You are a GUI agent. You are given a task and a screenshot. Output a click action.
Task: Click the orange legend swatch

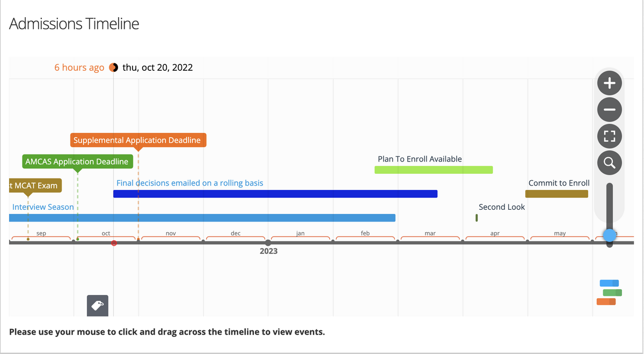point(606,302)
